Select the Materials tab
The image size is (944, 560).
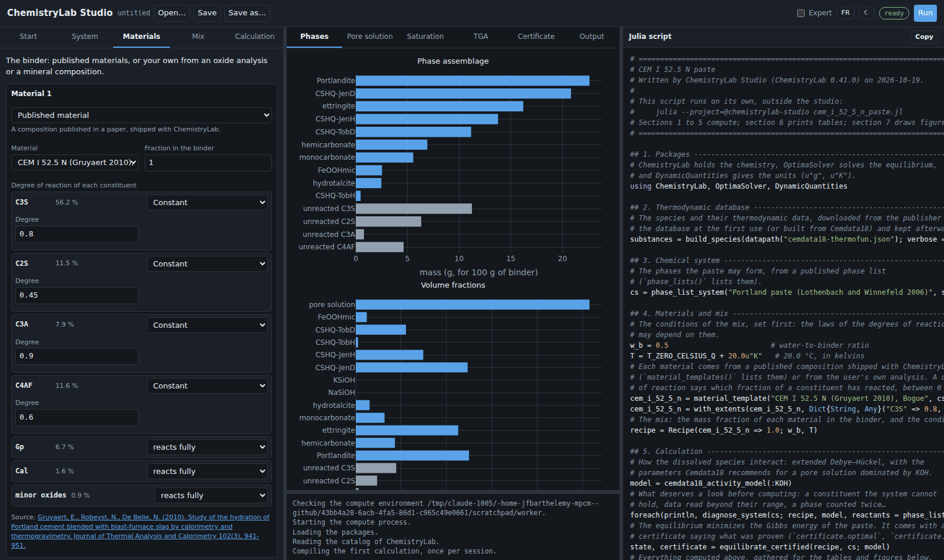142,37
